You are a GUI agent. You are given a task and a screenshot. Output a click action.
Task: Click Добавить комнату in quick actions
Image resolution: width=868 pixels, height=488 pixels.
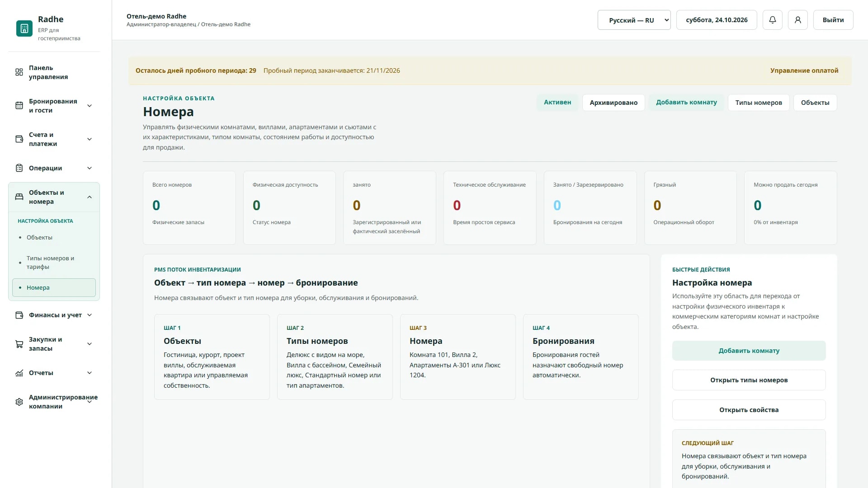(749, 351)
